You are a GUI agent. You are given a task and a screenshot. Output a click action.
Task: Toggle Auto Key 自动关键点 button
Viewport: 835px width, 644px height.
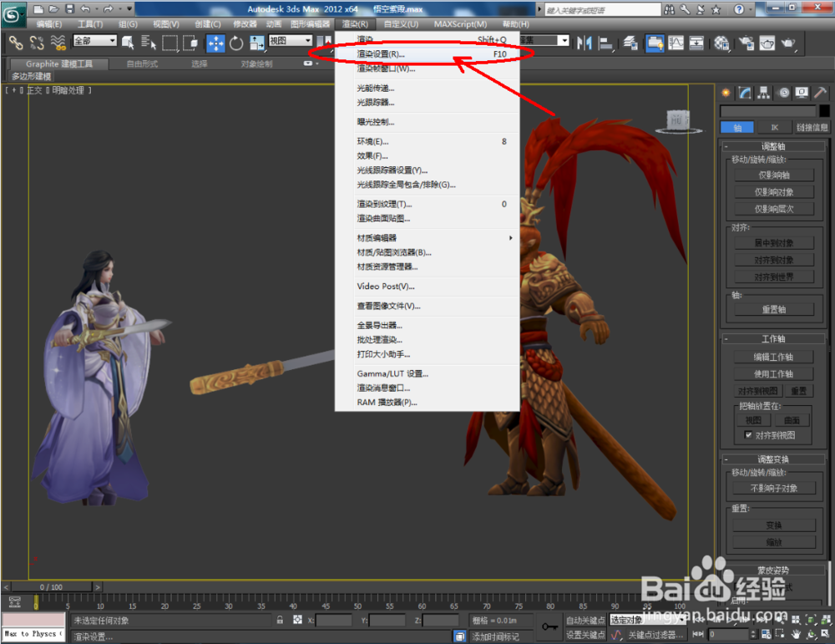pyautogui.click(x=584, y=620)
